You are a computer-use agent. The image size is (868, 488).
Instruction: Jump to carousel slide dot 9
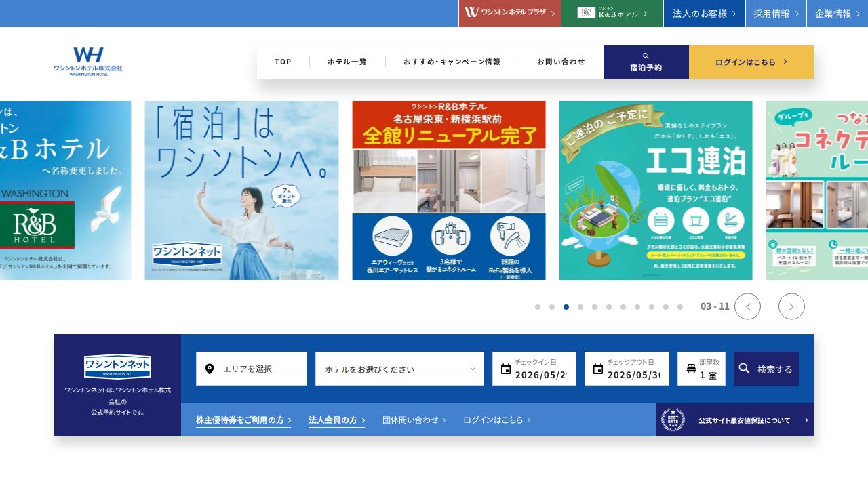coord(652,307)
